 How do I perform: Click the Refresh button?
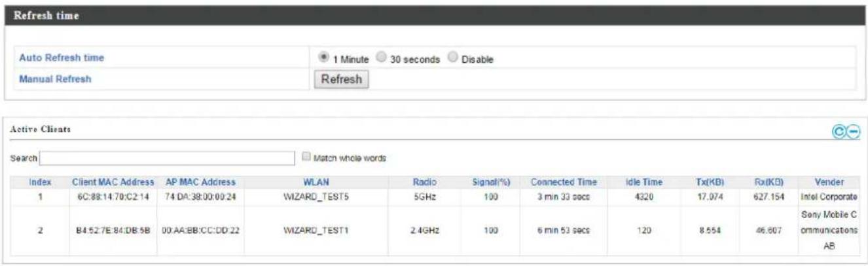click(342, 79)
